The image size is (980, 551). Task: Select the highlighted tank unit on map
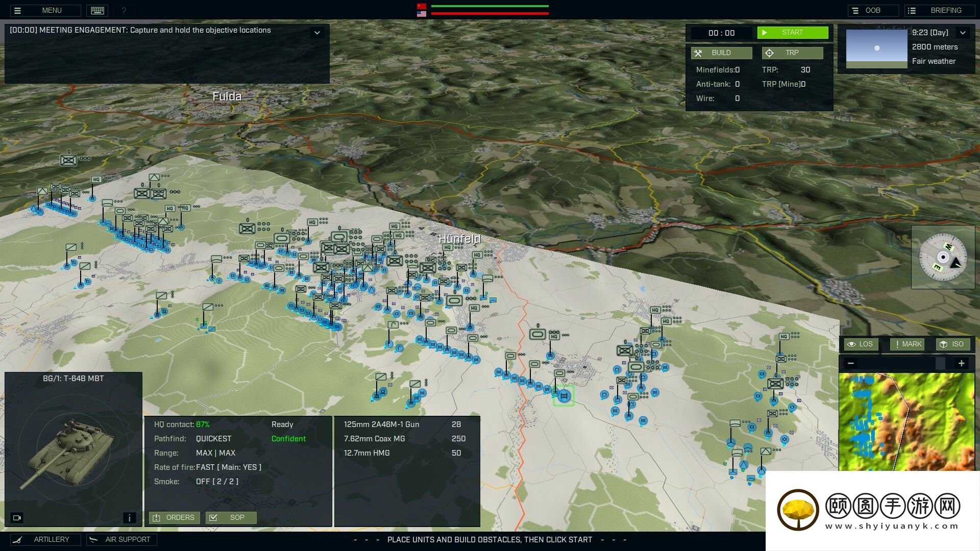(x=563, y=396)
